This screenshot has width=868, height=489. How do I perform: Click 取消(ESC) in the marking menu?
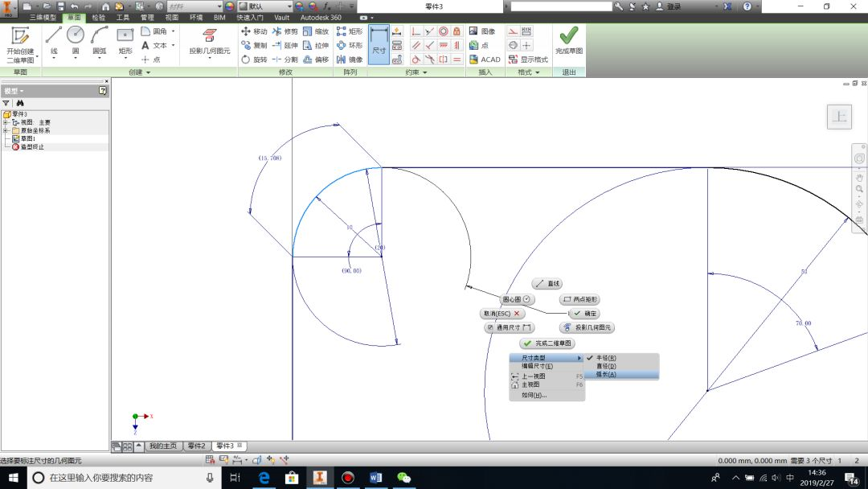coord(502,314)
